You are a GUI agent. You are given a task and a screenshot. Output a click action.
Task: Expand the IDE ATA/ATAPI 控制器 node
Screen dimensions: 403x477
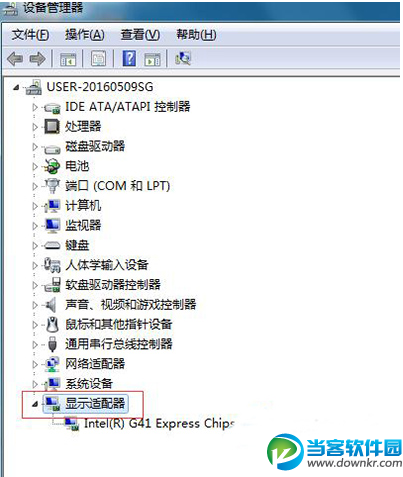tap(35, 107)
